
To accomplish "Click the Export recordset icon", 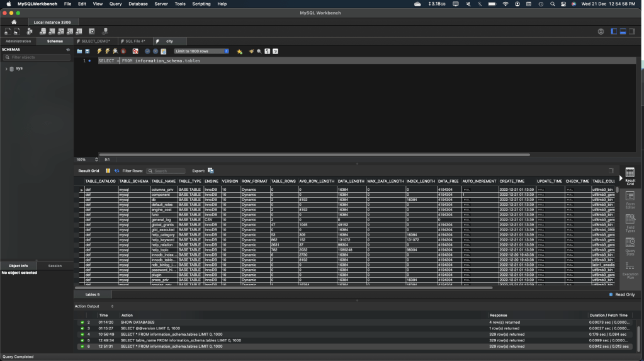I will (211, 171).
